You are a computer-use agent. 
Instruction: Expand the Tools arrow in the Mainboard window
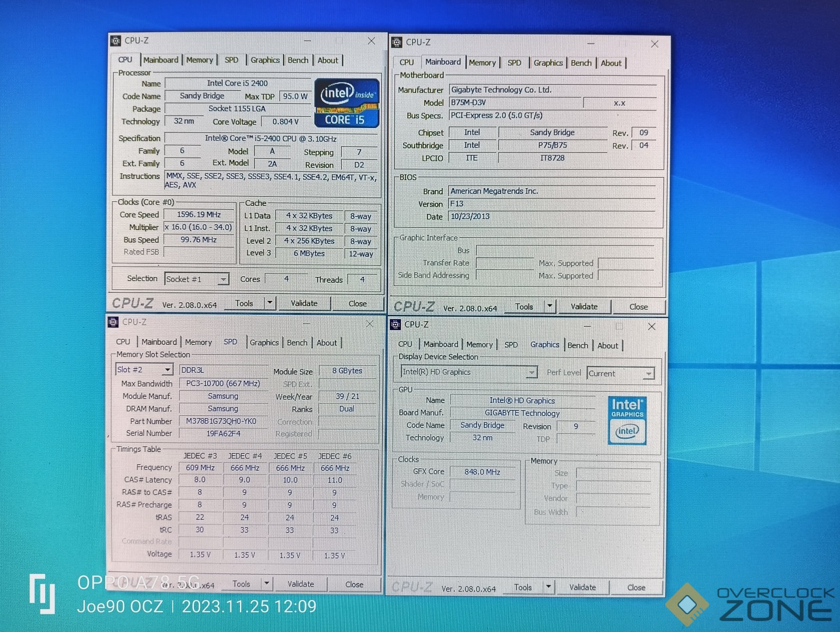point(550,306)
